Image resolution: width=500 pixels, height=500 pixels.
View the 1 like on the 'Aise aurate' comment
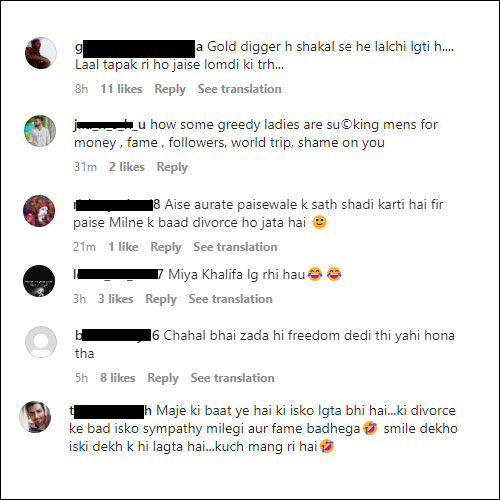tap(123, 247)
